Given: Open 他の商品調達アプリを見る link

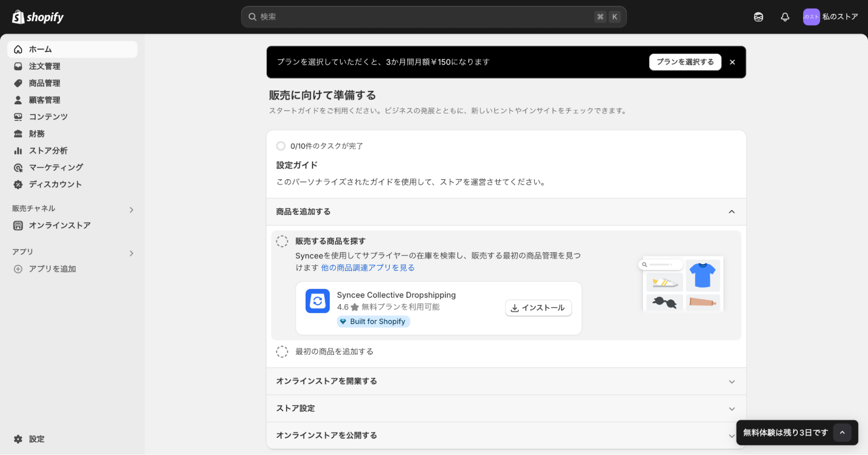Looking at the screenshot, I should 367,268.
